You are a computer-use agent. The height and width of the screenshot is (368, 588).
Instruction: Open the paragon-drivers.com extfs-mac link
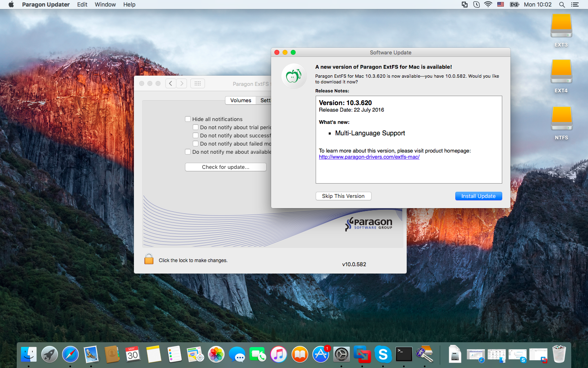click(369, 157)
